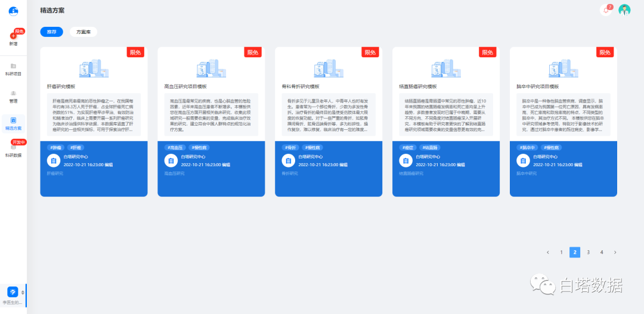Image resolution: width=644 pixels, height=314 pixels.
Task: Click the 新增 plus icon in the sidebar
Action: 13,36
